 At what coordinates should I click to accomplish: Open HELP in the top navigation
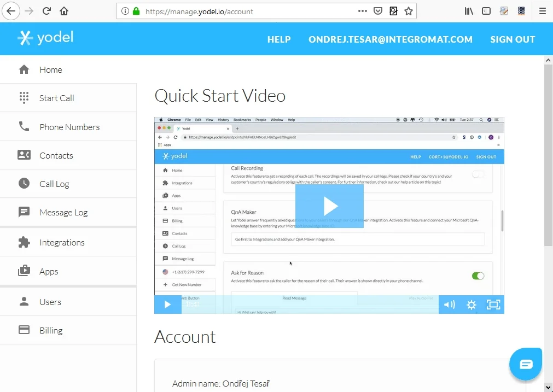click(x=279, y=39)
